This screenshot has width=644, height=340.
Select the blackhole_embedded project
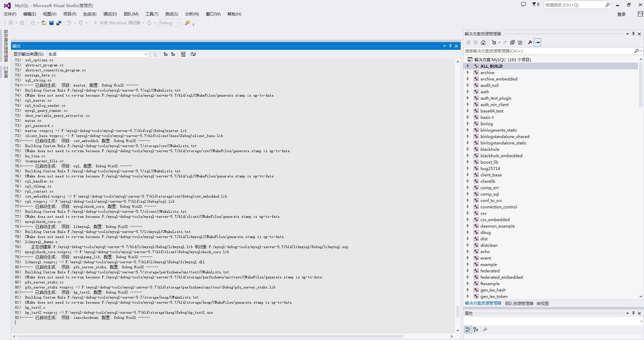(501, 156)
